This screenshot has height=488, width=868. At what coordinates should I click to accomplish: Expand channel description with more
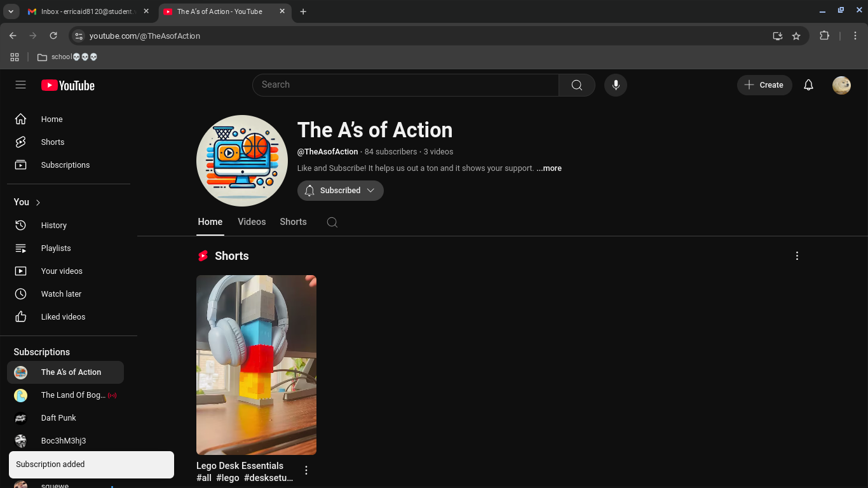pyautogui.click(x=549, y=168)
